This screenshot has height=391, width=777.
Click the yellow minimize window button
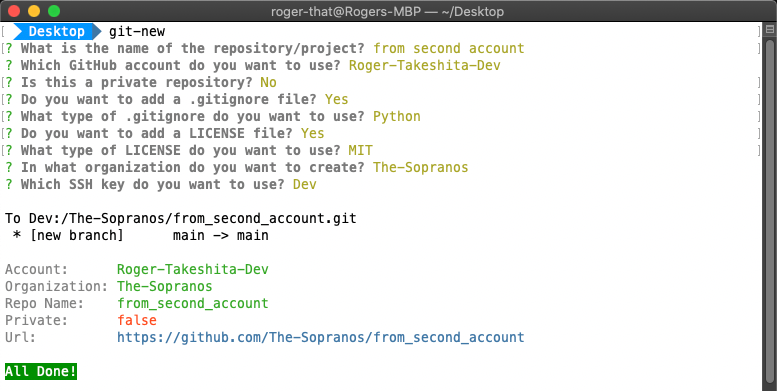[34, 11]
